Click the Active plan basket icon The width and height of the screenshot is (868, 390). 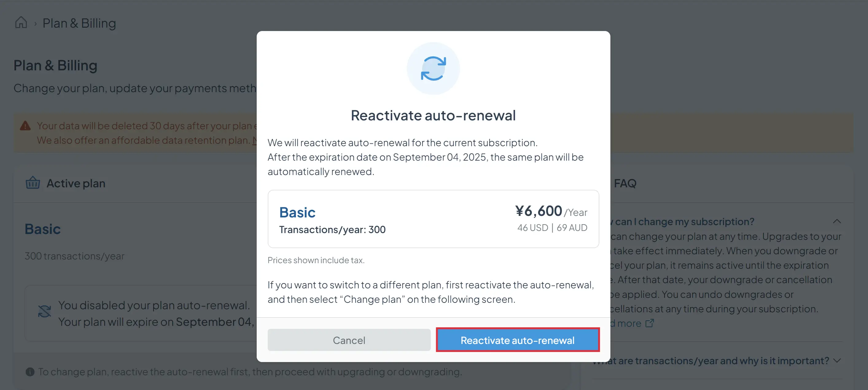[x=33, y=183]
